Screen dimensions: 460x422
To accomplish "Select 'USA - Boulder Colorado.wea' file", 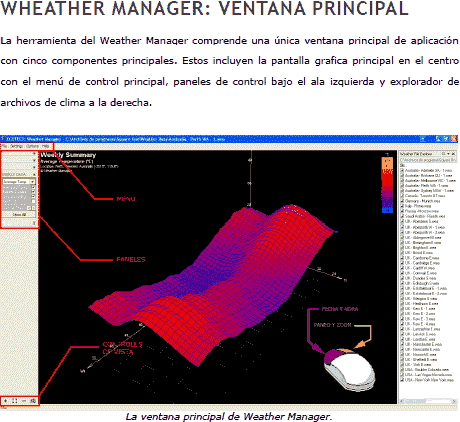I will point(427,370).
